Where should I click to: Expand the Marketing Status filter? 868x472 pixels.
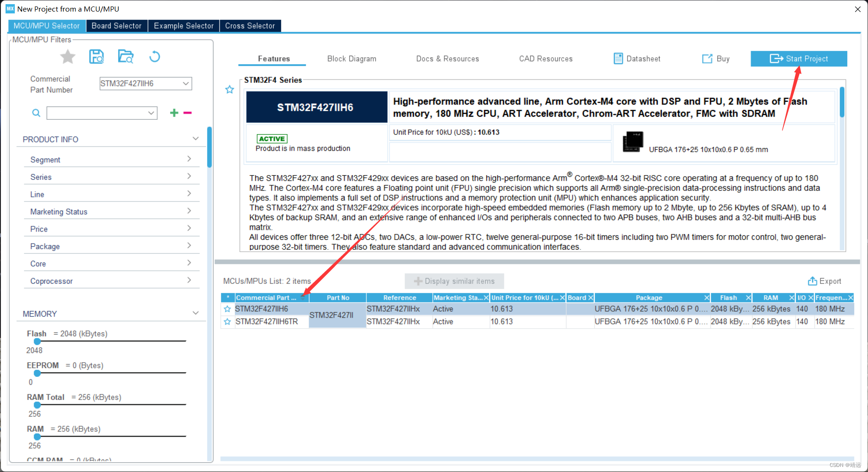189,211
